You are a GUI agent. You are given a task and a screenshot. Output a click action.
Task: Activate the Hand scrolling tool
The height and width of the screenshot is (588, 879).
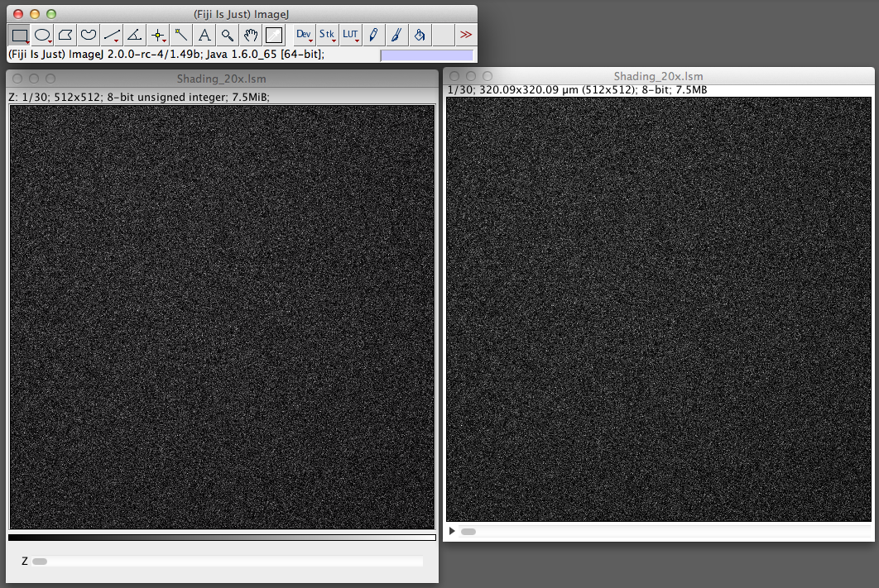coord(251,35)
